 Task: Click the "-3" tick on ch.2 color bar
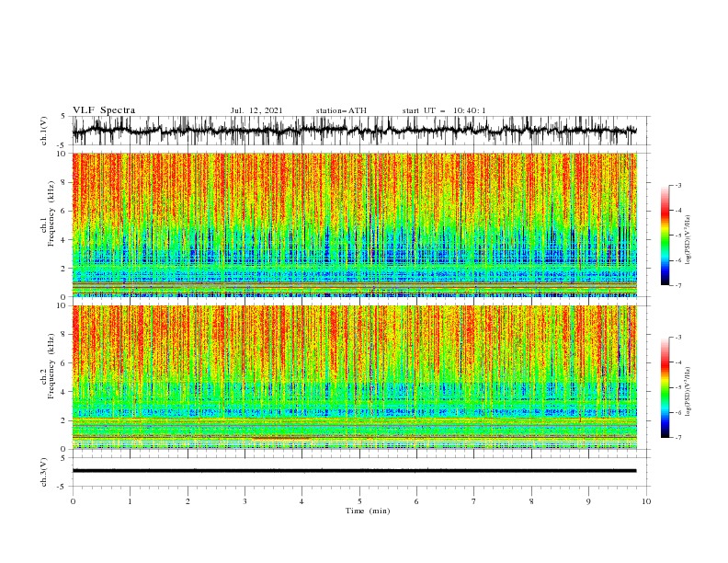(x=677, y=338)
